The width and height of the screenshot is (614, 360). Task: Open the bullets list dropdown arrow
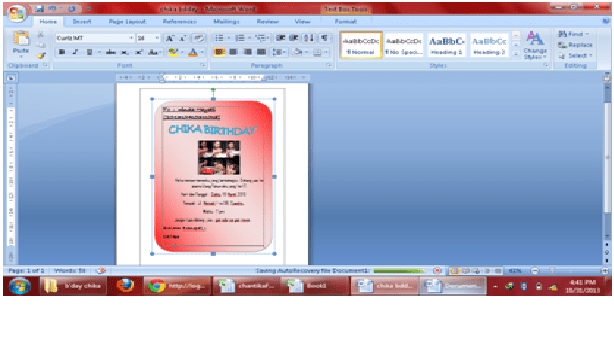pos(229,38)
